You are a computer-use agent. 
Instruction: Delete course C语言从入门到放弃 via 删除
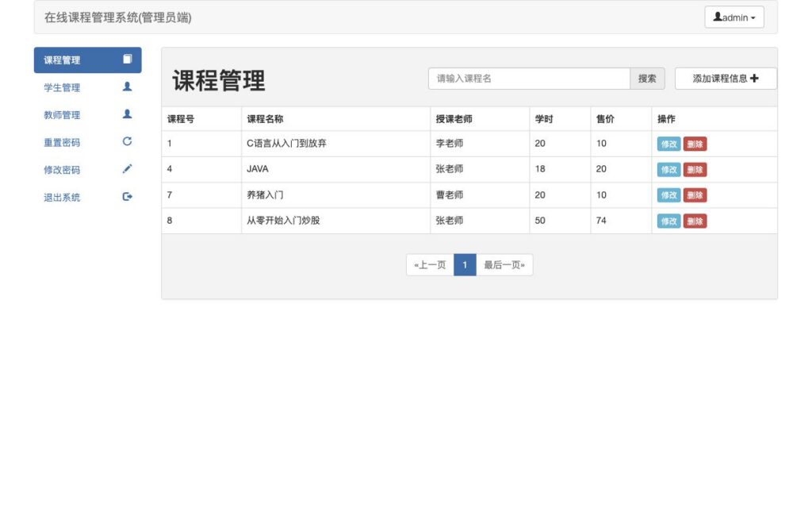695,144
